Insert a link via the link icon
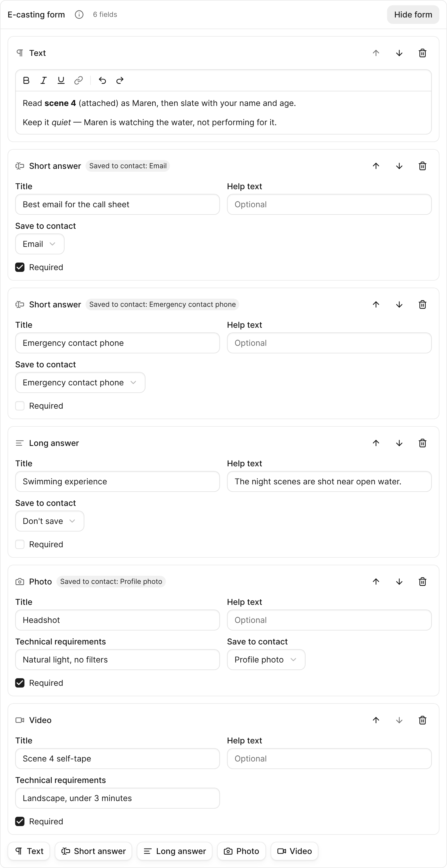Screen dimensions: 447x868 coord(79,81)
